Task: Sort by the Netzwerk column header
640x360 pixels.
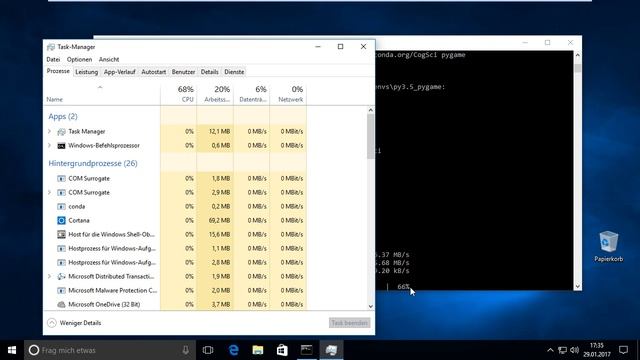Action: (288, 94)
